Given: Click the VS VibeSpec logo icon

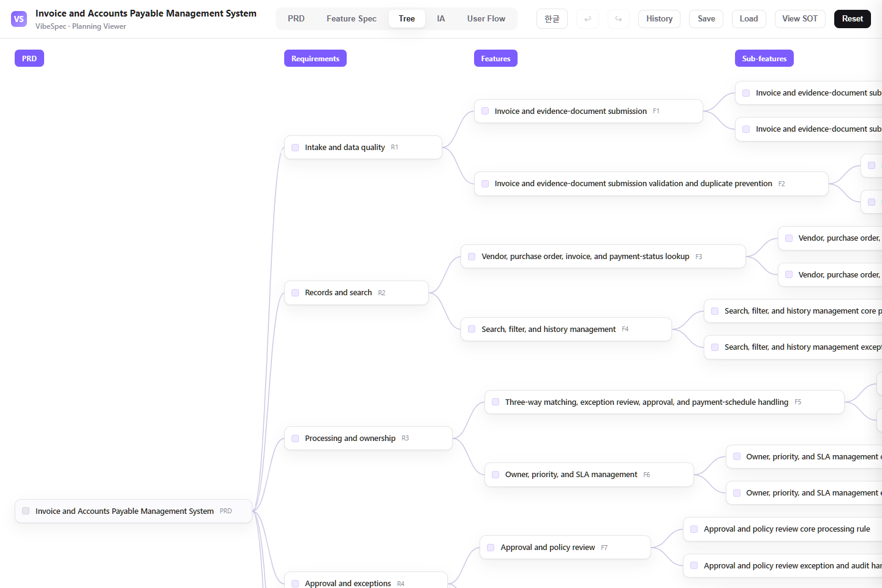Looking at the screenshot, I should coord(19,19).
